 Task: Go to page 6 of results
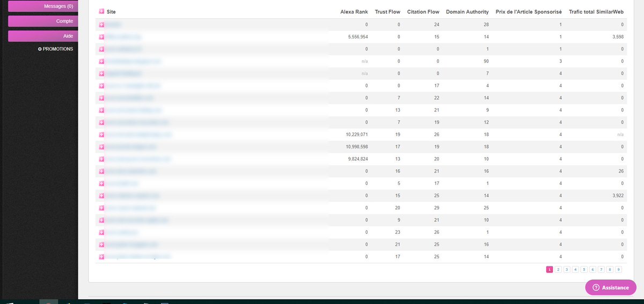592,270
